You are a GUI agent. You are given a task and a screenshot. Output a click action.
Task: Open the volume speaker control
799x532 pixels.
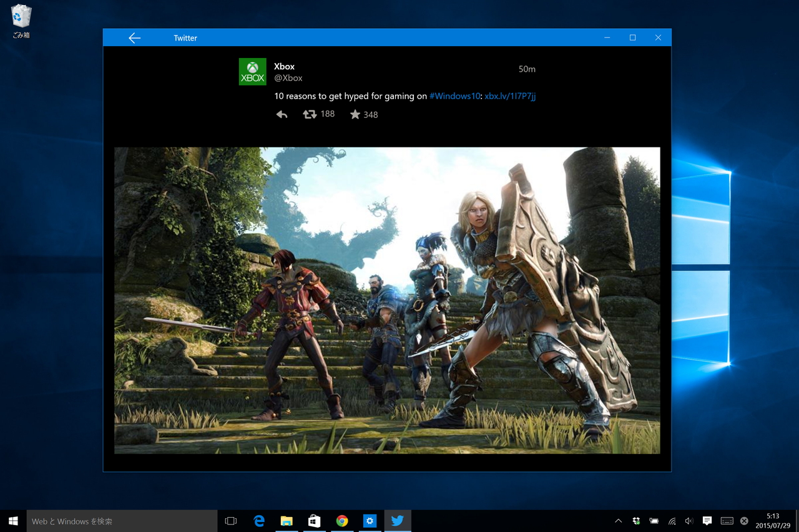click(689, 521)
